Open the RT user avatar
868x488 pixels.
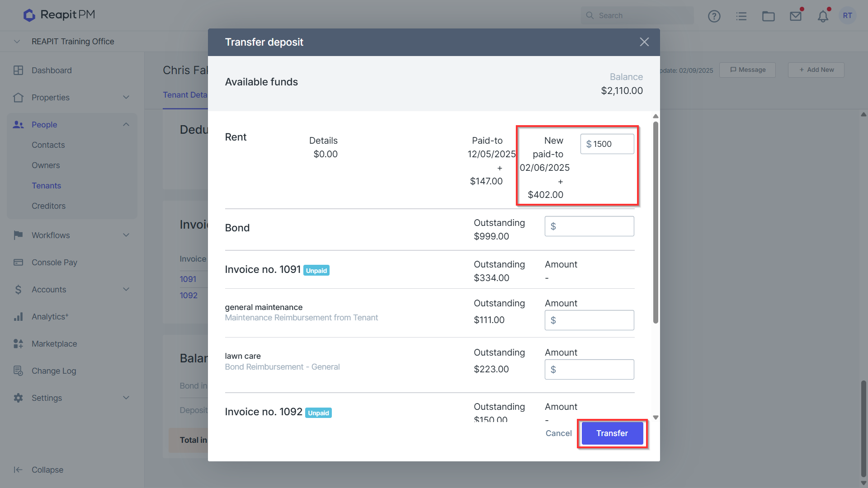(x=848, y=16)
